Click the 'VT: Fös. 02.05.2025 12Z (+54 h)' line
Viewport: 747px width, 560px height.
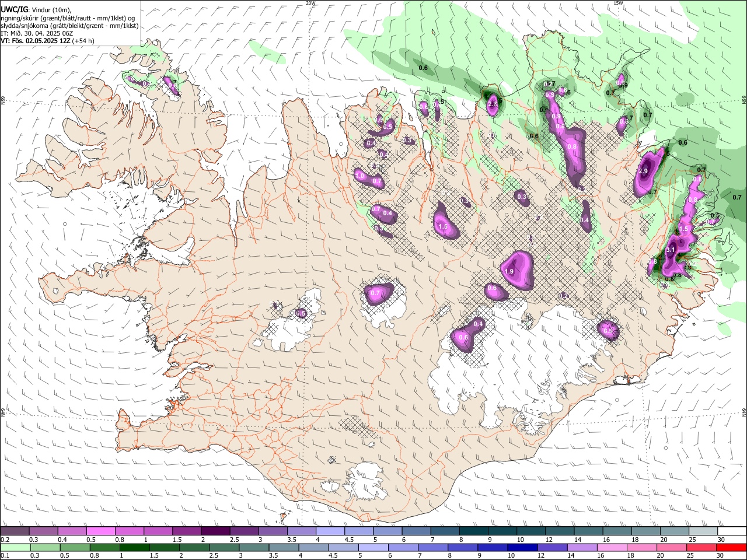click(x=47, y=41)
